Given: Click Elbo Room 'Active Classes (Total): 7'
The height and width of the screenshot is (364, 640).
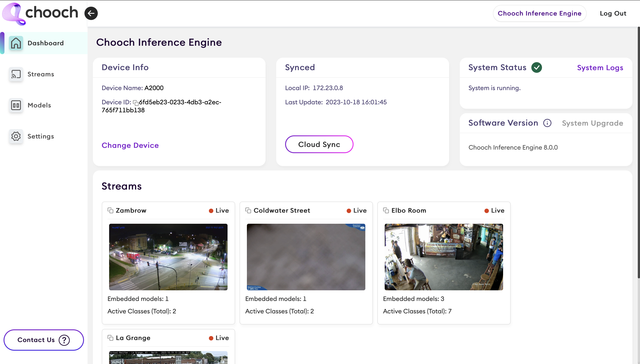Looking at the screenshot, I should (417, 311).
